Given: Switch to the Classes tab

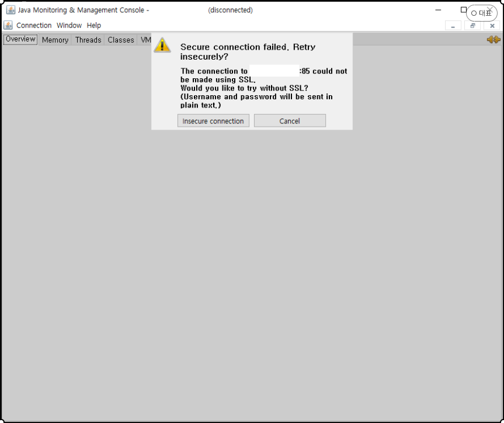Looking at the screenshot, I should coord(120,40).
